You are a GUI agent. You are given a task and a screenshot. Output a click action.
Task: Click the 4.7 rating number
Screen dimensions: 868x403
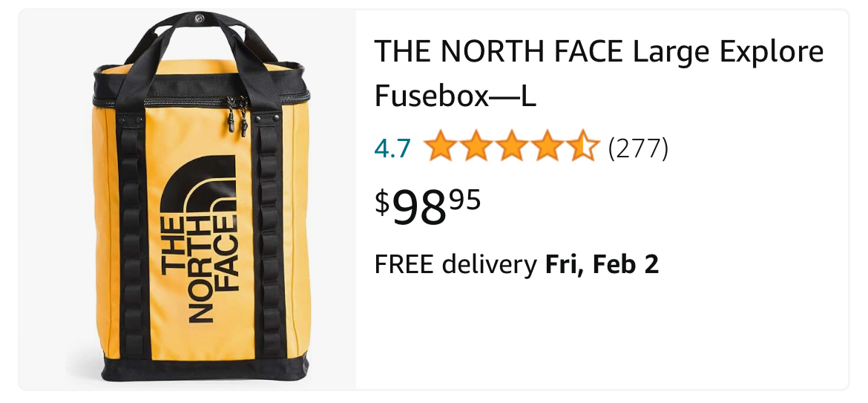tap(392, 148)
